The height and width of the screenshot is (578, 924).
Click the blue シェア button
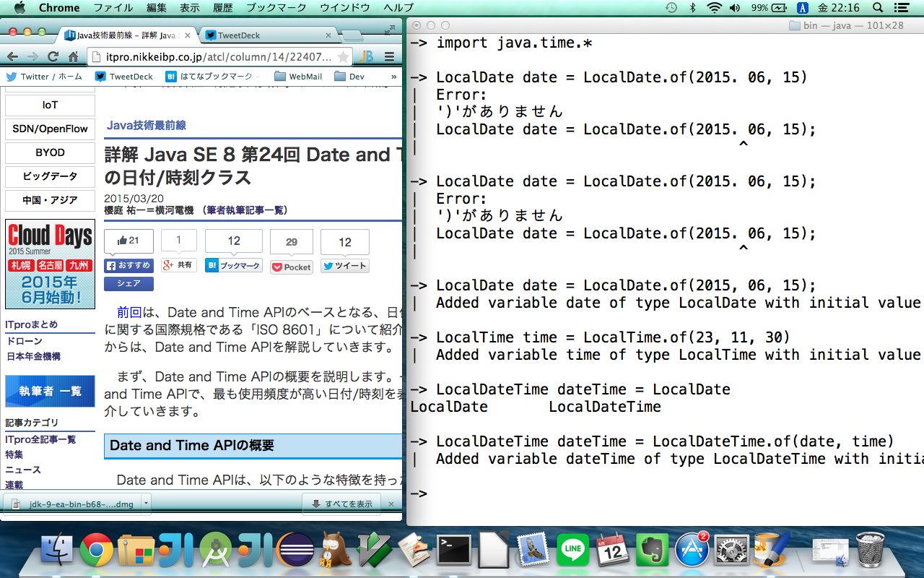pyautogui.click(x=128, y=284)
